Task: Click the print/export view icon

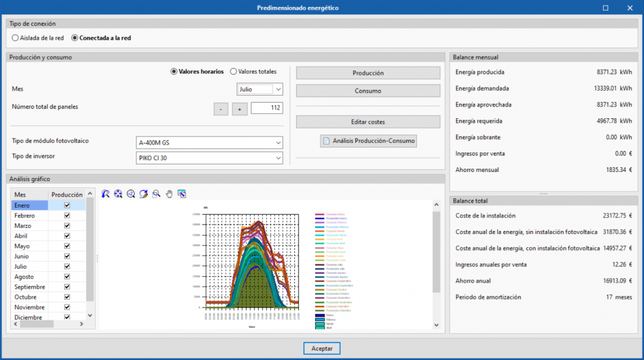Action: [x=182, y=194]
